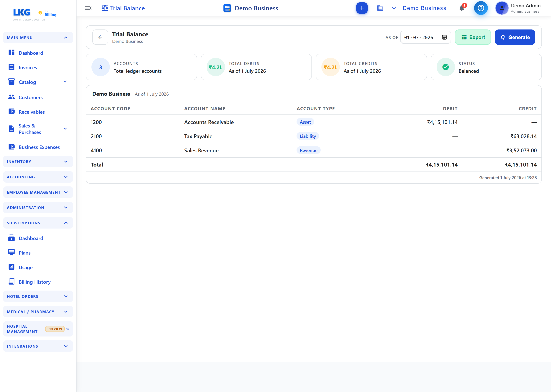
Task: Collapse the Main Menu section
Action: click(x=38, y=38)
